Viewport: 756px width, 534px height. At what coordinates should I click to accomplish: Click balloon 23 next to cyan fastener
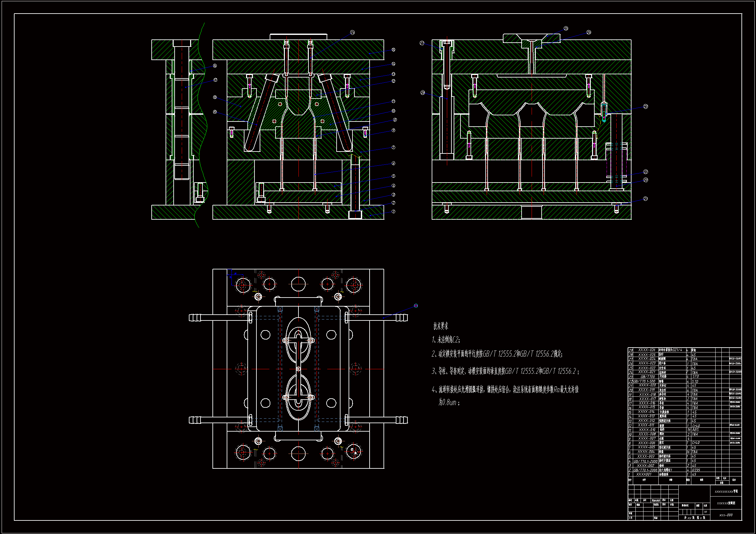(x=645, y=107)
